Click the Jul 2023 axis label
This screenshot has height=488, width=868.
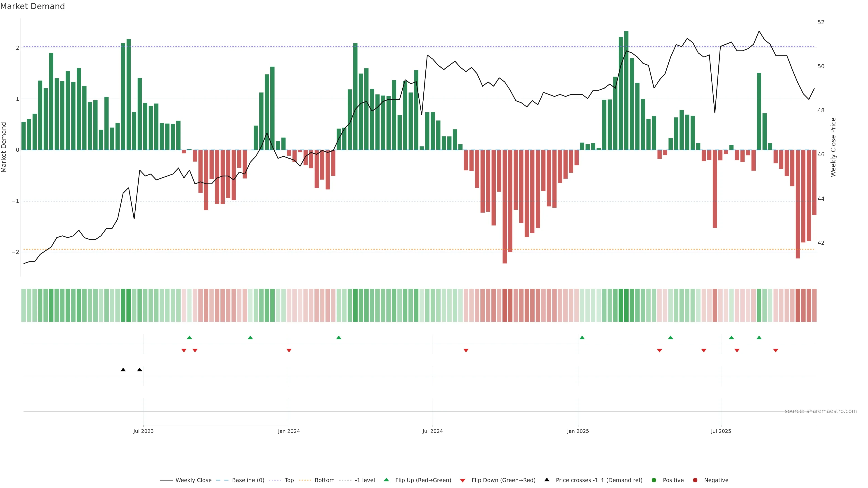pos(143,431)
